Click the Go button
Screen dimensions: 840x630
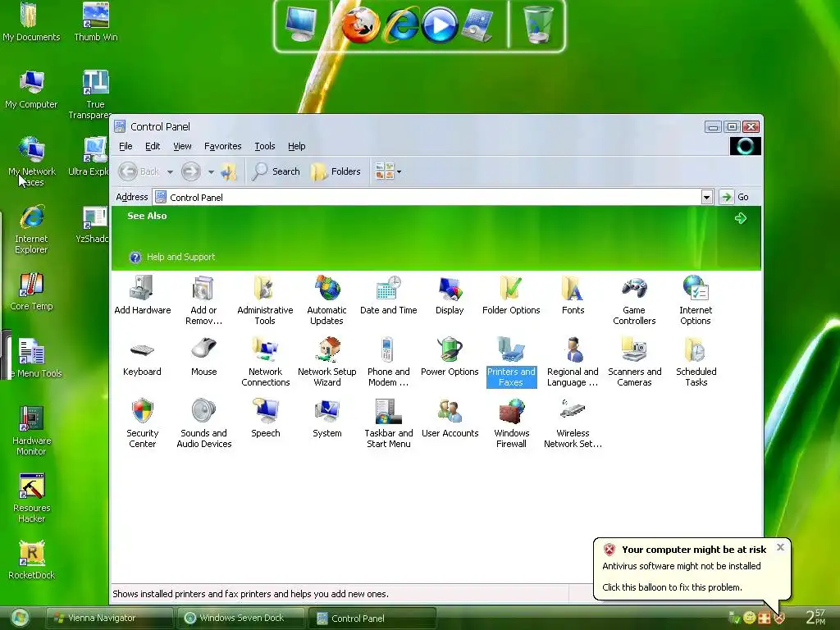(735, 197)
